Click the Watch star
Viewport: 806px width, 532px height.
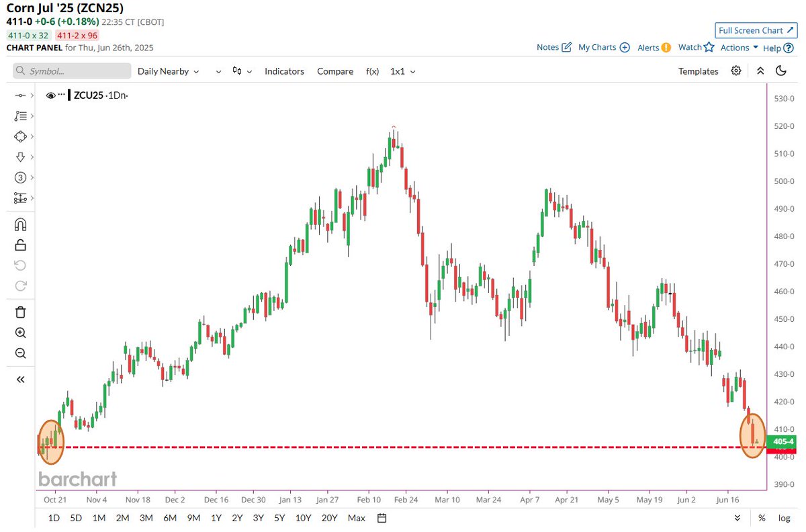696,47
